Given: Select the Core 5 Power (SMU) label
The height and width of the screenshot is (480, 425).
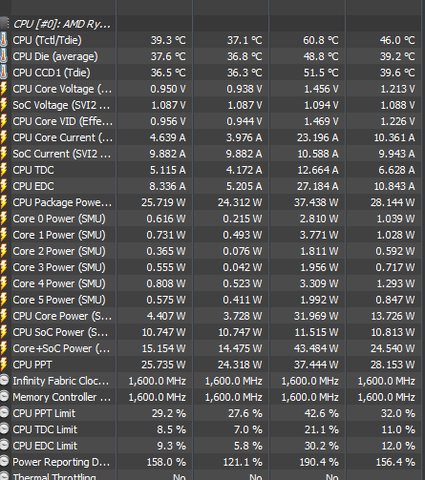Looking at the screenshot, I should [59, 300].
